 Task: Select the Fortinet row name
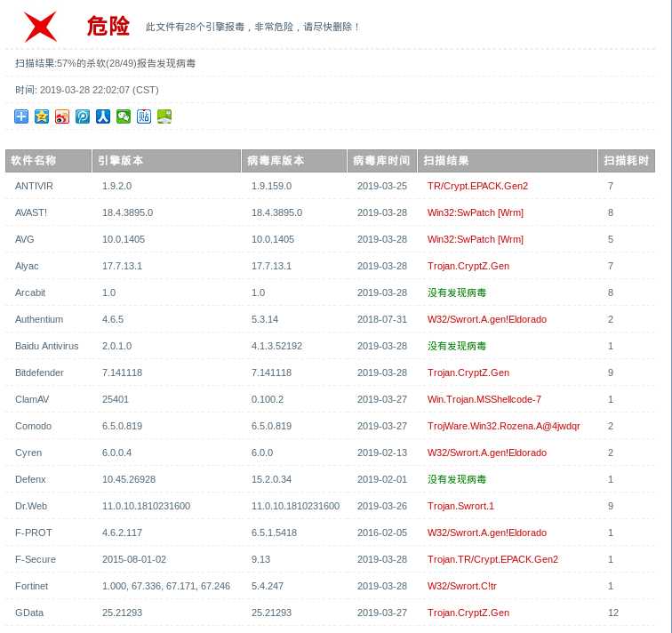coord(32,586)
